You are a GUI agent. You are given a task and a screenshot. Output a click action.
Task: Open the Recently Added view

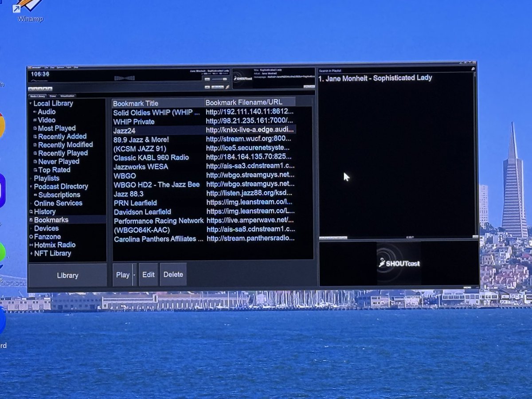(62, 137)
